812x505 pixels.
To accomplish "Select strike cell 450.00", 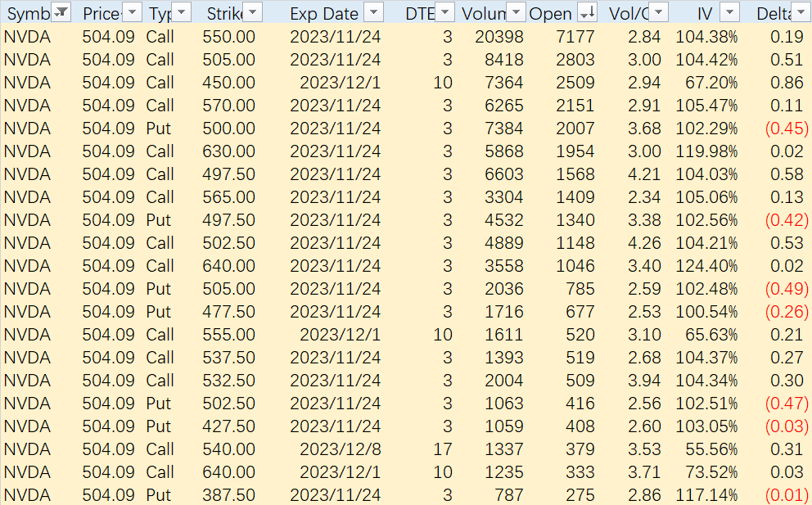I will coord(229,83).
